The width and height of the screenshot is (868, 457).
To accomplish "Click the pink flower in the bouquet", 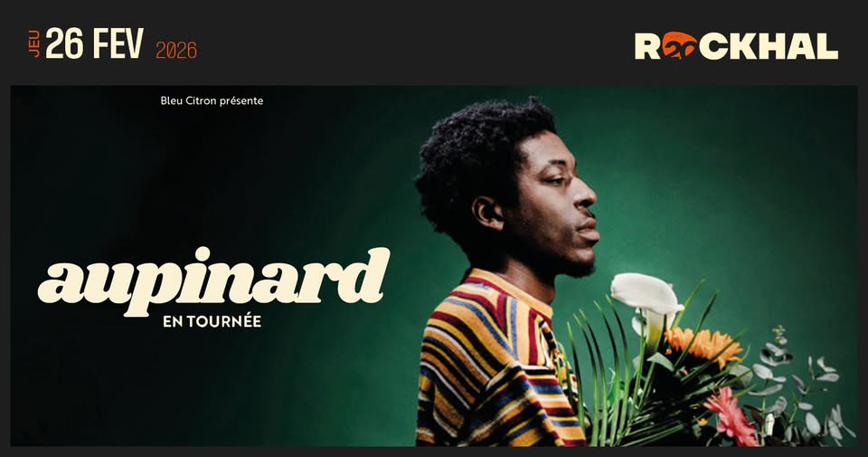I will pyautogui.click(x=731, y=416).
